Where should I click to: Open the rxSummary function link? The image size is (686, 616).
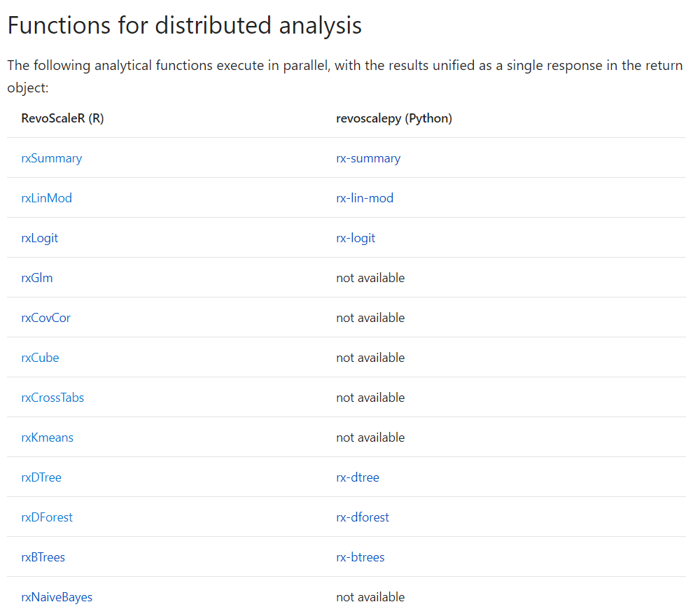click(x=51, y=158)
